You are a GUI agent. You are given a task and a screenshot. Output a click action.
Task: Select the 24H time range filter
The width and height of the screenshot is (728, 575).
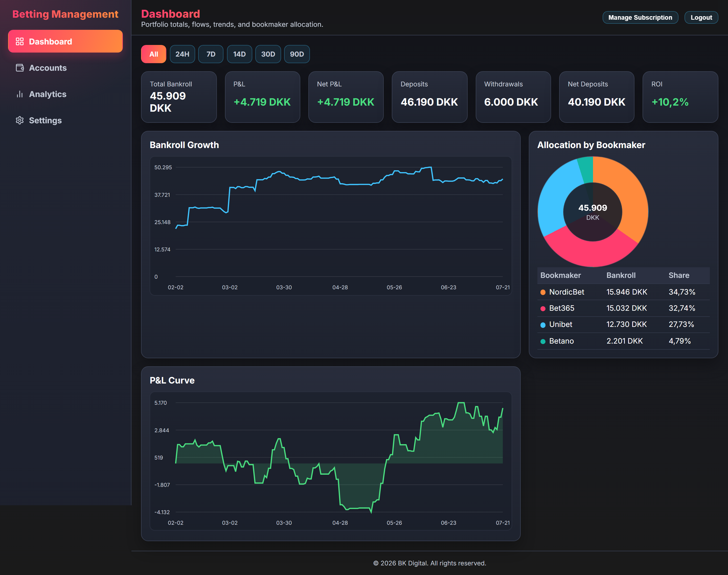pyautogui.click(x=182, y=54)
